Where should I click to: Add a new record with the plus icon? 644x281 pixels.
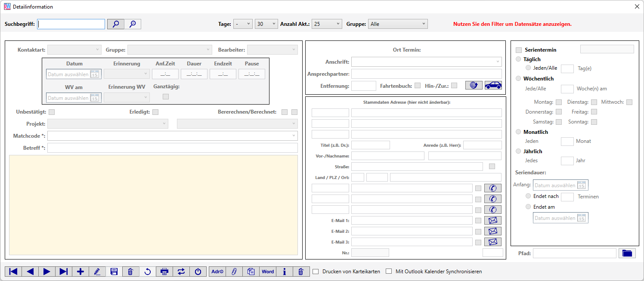tap(80, 272)
